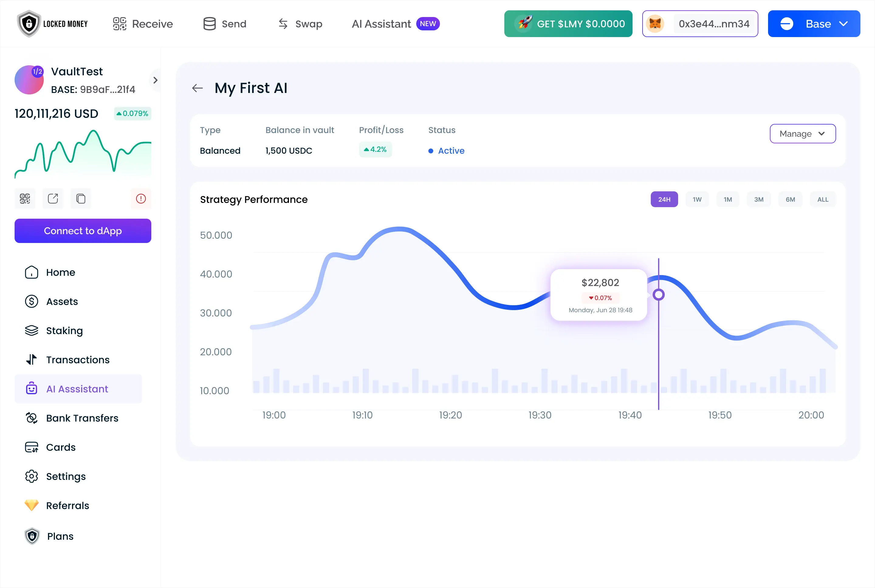The height and width of the screenshot is (588, 875).
Task: Click the GET $LMY rewards button
Action: click(568, 24)
